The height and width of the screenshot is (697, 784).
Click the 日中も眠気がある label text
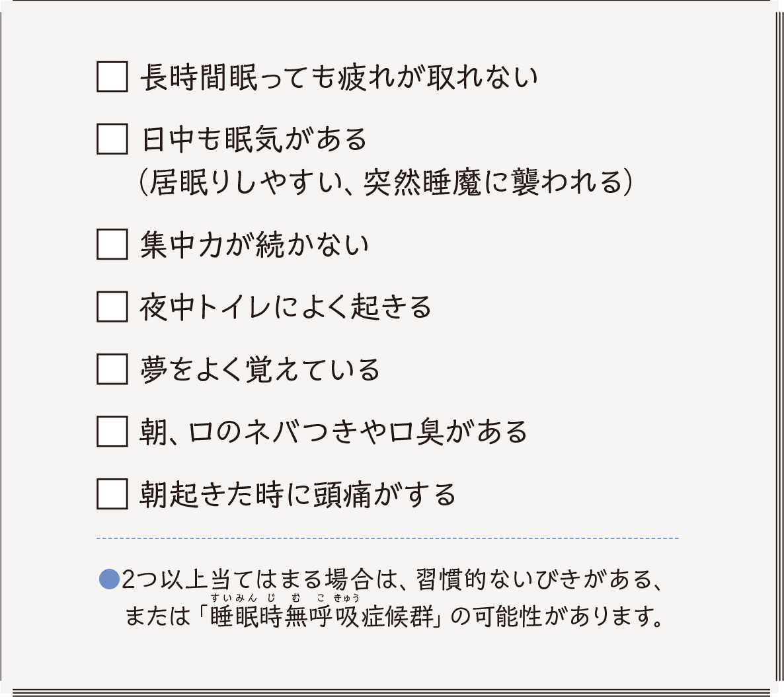[255, 139]
